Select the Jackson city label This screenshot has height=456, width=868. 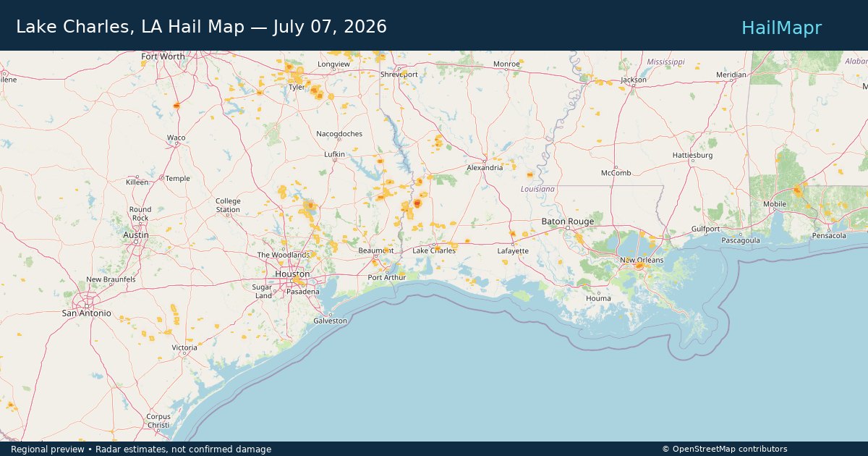point(634,80)
